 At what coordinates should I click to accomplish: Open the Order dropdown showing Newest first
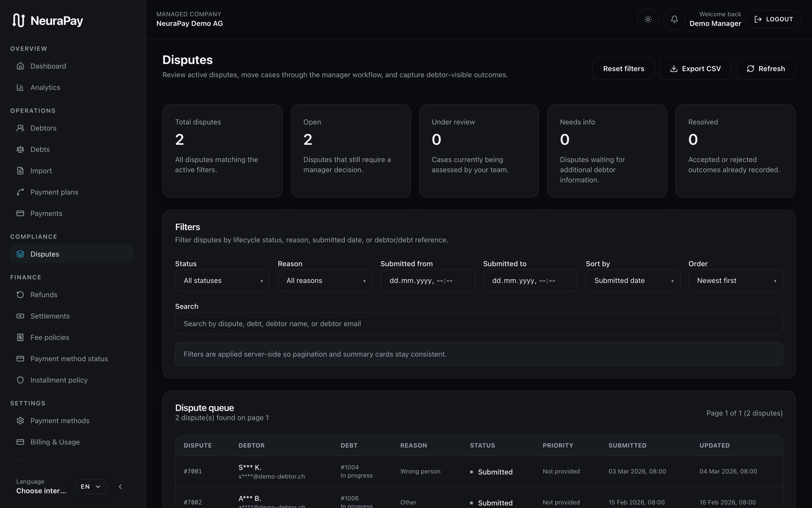pos(736,280)
